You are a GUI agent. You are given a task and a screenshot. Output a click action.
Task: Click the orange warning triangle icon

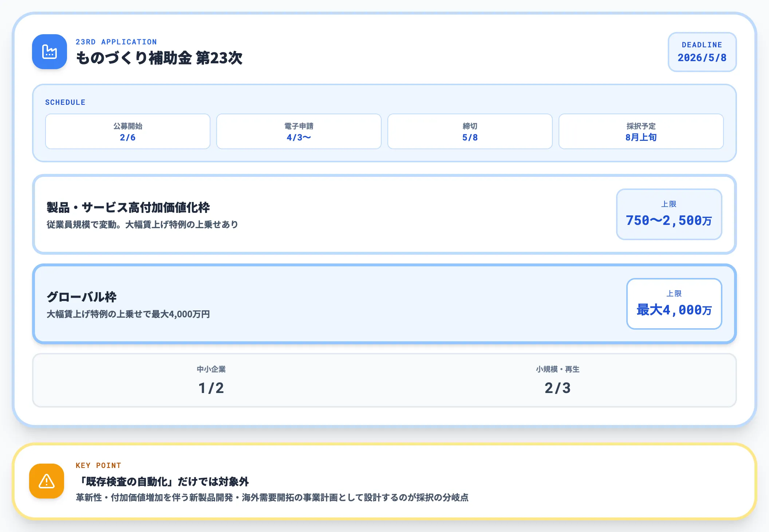pos(47,481)
